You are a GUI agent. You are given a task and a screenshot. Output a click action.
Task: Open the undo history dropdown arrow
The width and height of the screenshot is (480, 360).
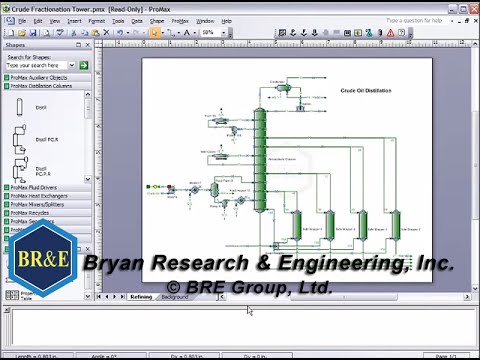pos(128,33)
